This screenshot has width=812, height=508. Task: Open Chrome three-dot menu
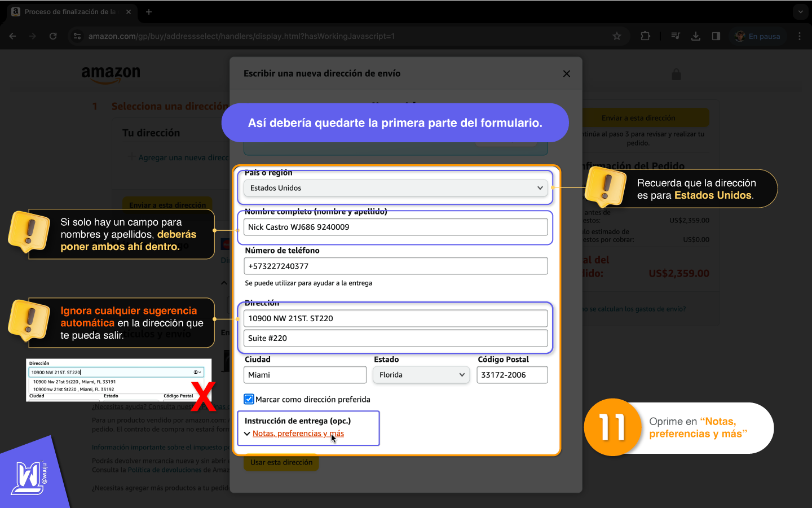tap(799, 36)
